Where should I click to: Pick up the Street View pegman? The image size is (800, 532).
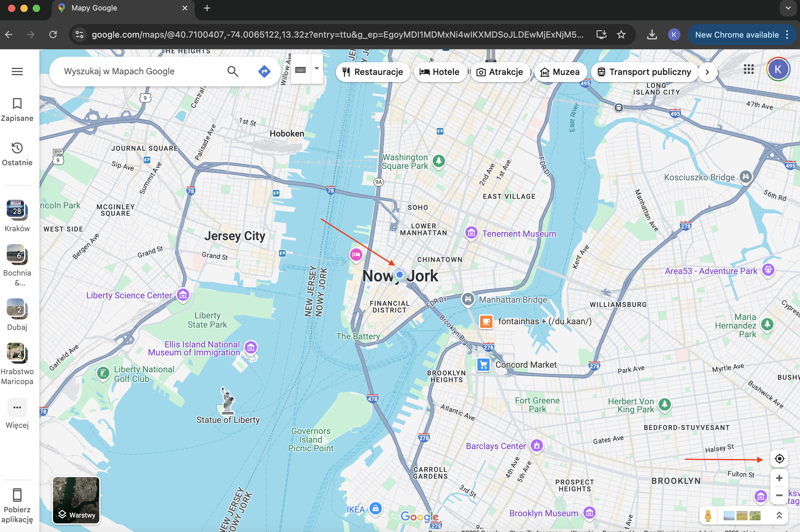(x=708, y=516)
